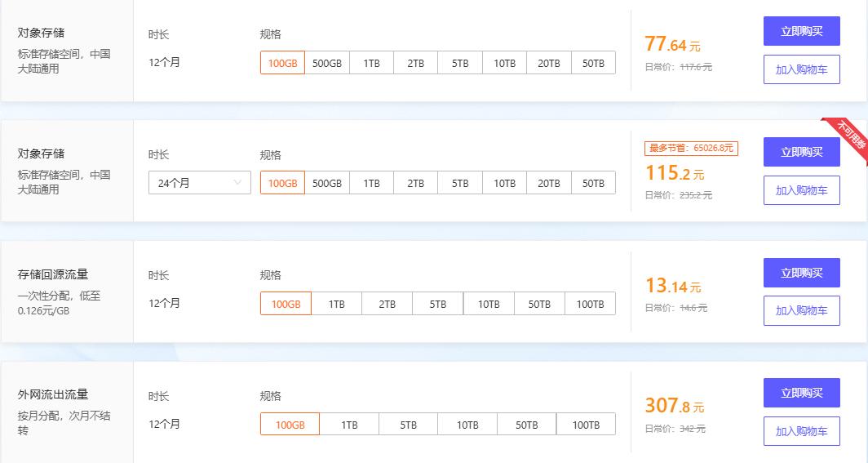This screenshot has height=463, width=868.
Task: Open the 24个月 duration dropdown
Action: [200, 183]
